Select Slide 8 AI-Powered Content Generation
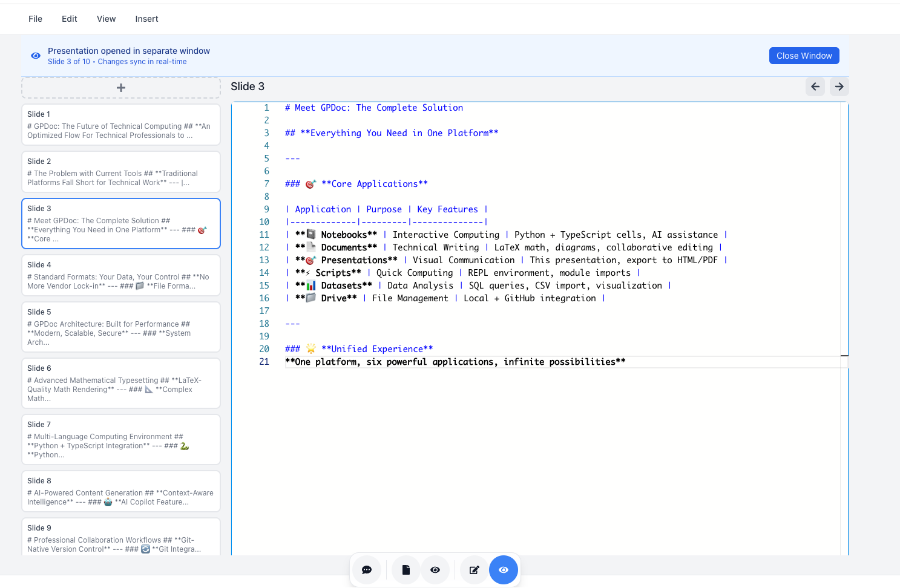 [x=121, y=491]
